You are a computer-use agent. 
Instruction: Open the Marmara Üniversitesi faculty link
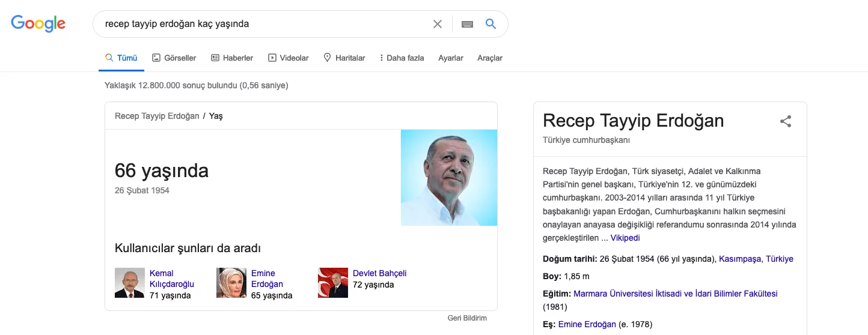click(676, 294)
